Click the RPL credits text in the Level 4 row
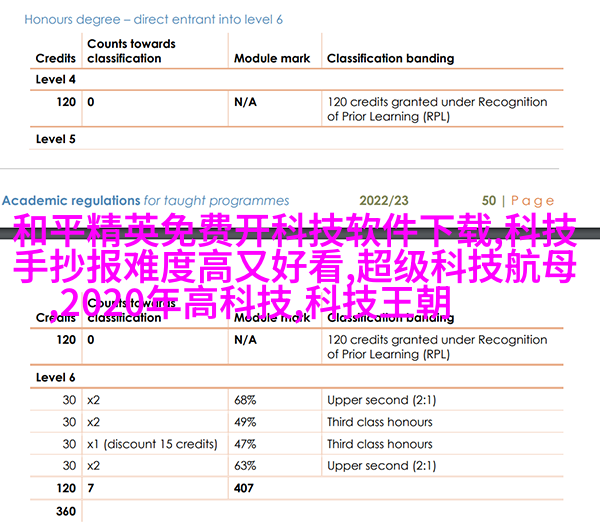 [x=437, y=109]
